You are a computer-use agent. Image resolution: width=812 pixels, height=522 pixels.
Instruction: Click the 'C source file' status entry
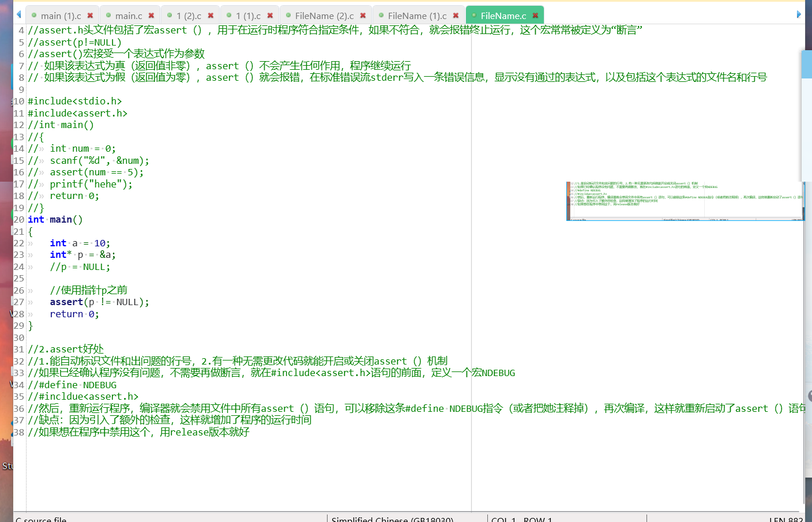coord(41,519)
